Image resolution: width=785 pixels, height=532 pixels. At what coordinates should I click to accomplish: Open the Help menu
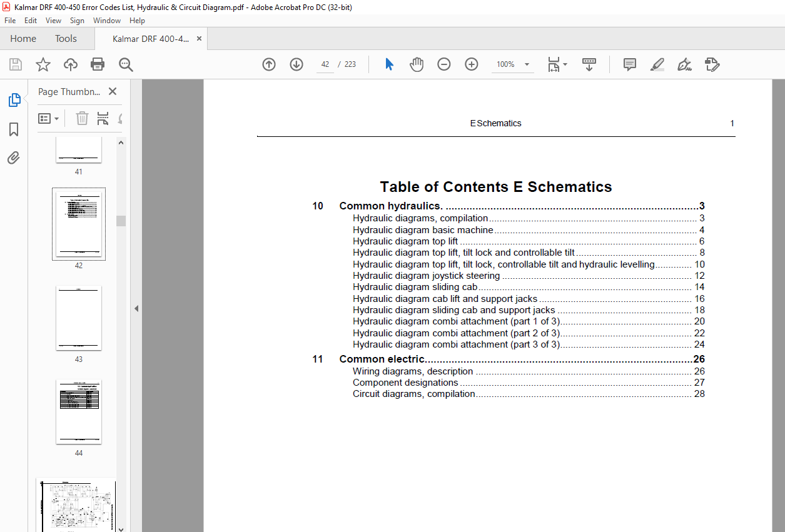point(137,21)
